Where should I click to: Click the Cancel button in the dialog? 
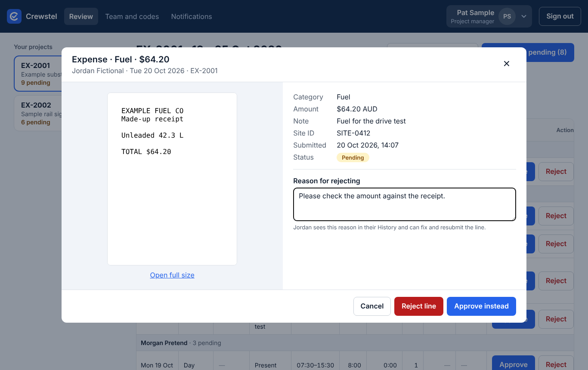(372, 306)
